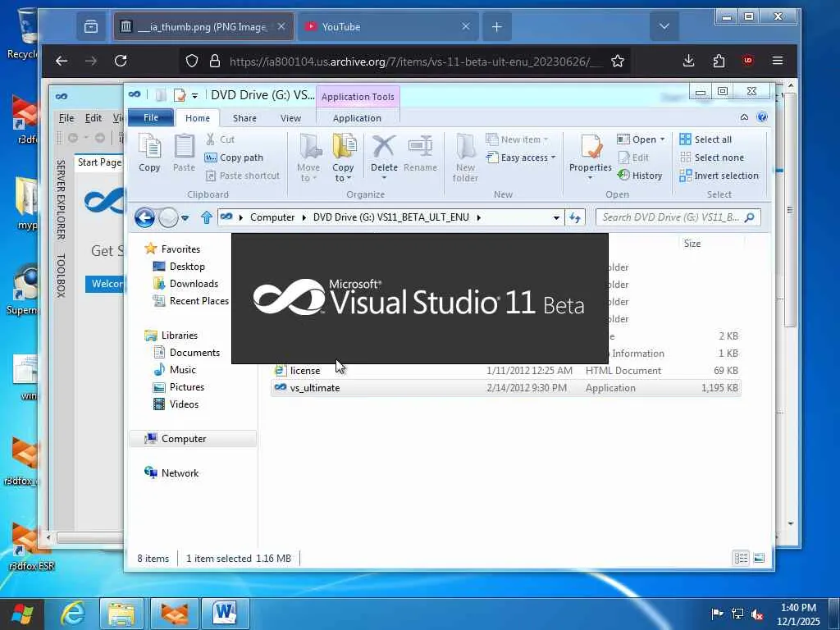Switch to the YouTube browser tab
Viewport: 840px width, 630px height.
point(387,26)
